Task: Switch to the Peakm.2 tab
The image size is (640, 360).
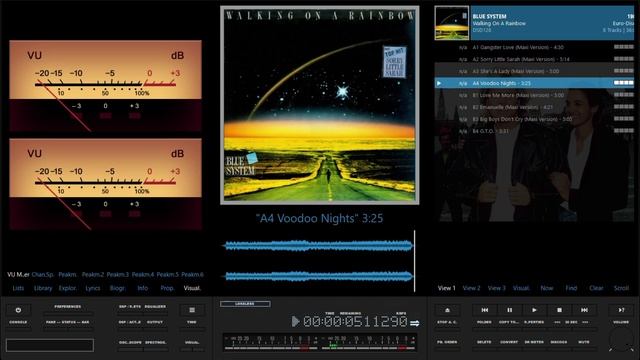Action: click(x=93, y=275)
